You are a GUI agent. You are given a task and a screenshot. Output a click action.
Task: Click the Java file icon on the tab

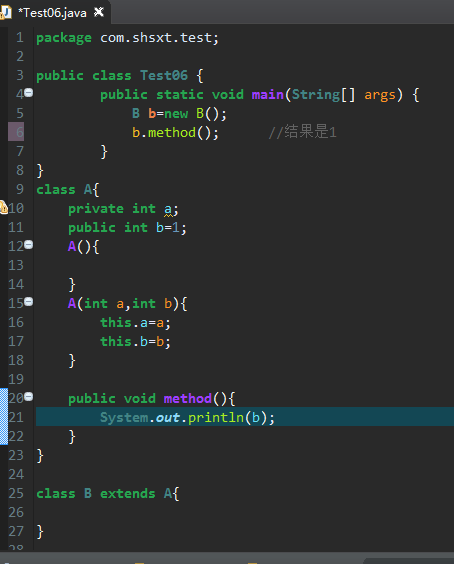6,13
